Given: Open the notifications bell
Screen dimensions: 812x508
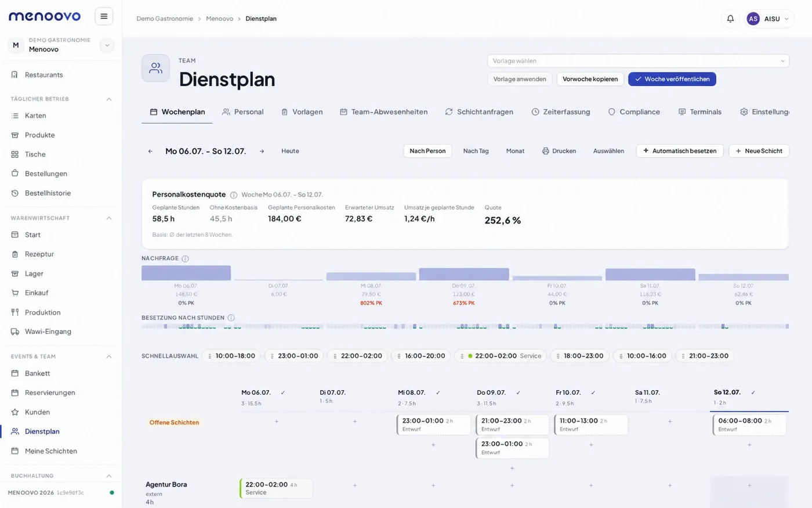Looking at the screenshot, I should (x=730, y=19).
